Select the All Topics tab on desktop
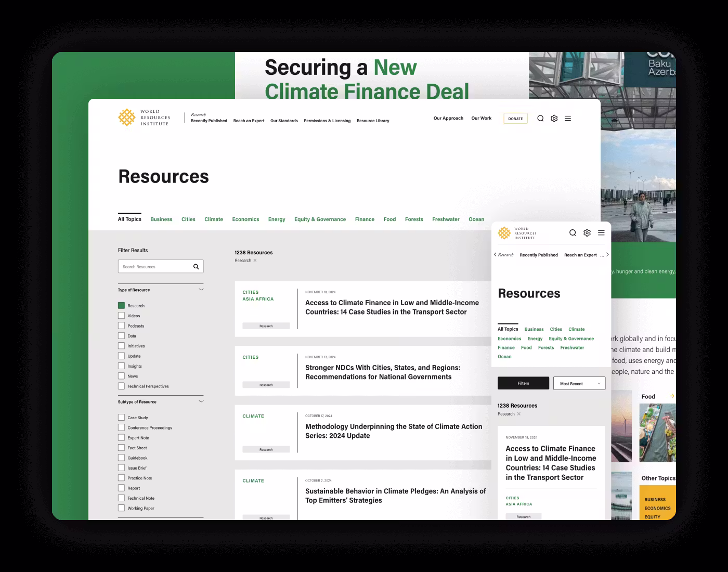Viewport: 728px width, 572px height. pos(129,219)
